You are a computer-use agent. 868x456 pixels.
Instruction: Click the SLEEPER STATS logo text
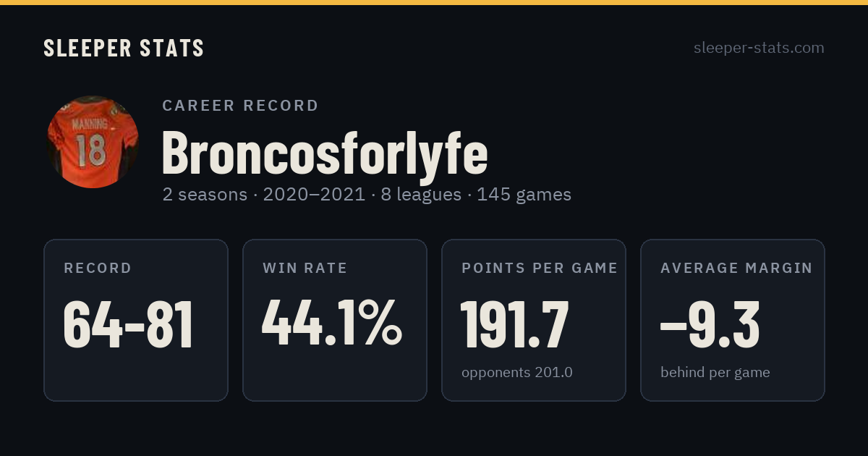pos(124,48)
